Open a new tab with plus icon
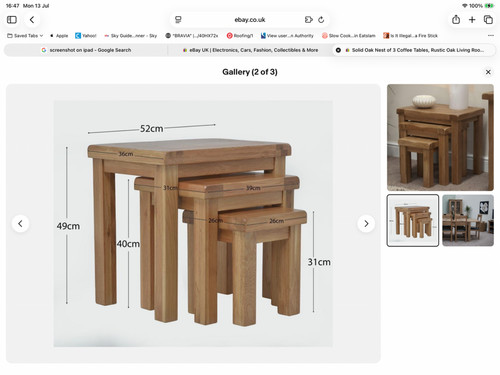The width and height of the screenshot is (500, 375). (472, 20)
